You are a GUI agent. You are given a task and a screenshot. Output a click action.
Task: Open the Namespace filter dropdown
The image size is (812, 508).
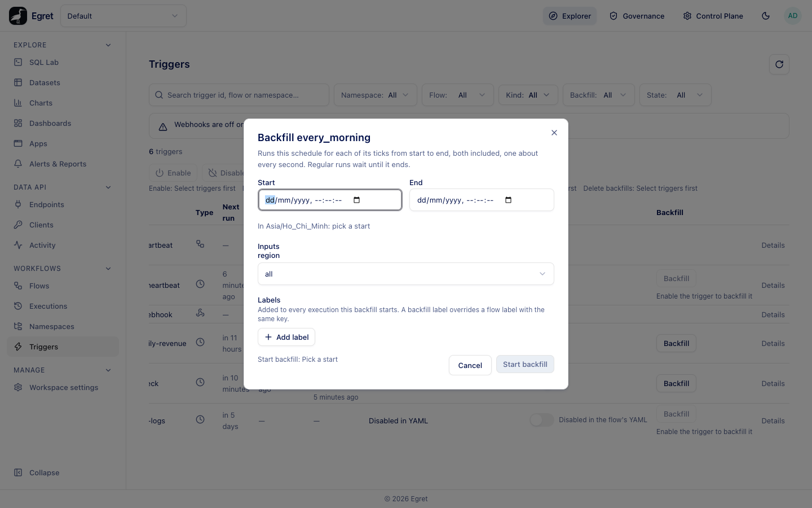[x=376, y=95]
